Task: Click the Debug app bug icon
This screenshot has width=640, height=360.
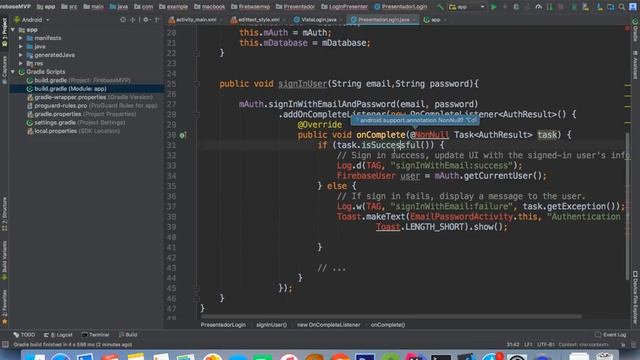Action: pos(516,7)
